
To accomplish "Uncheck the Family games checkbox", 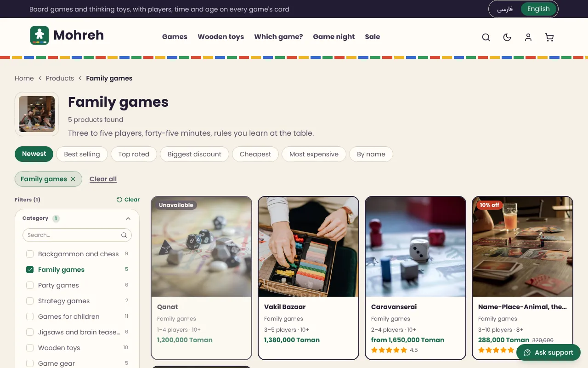I will coord(30,270).
